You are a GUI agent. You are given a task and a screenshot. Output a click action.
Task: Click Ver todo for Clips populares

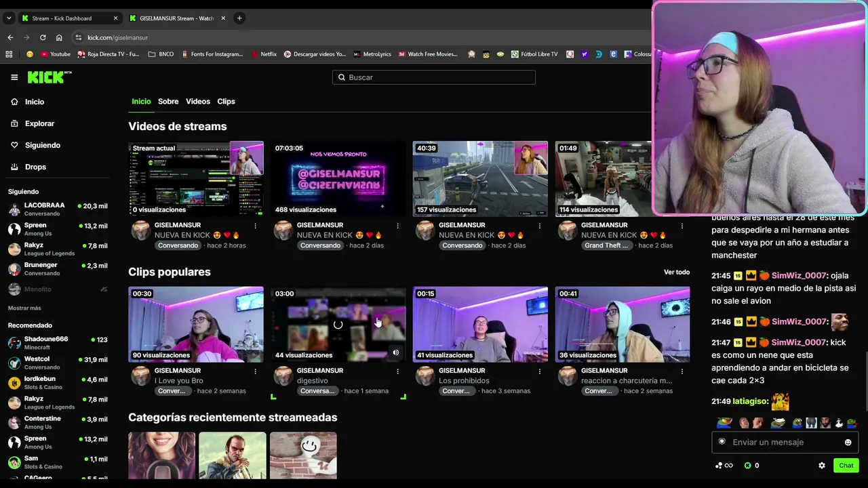point(677,272)
